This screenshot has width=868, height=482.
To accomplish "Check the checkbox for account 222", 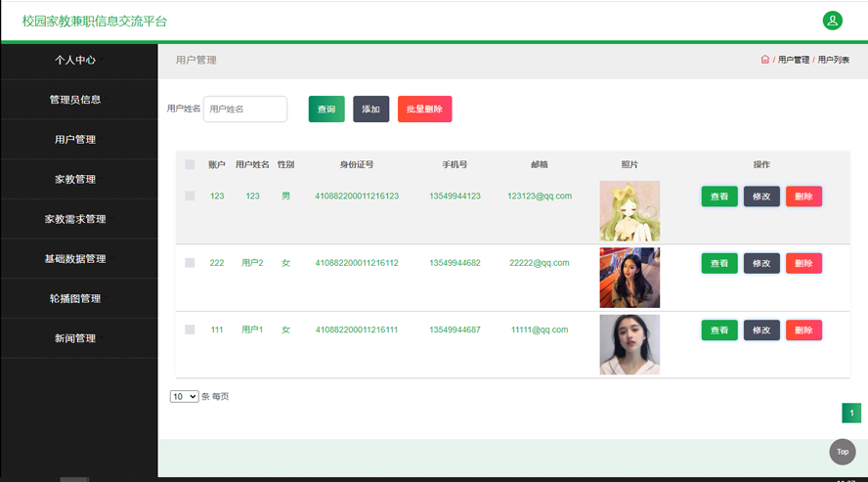I will pyautogui.click(x=190, y=263).
